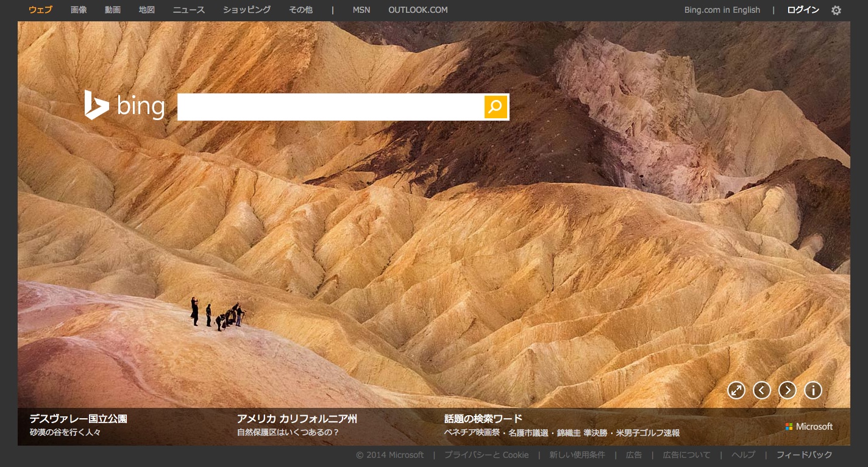Open settings via the gear icon

coord(836,10)
